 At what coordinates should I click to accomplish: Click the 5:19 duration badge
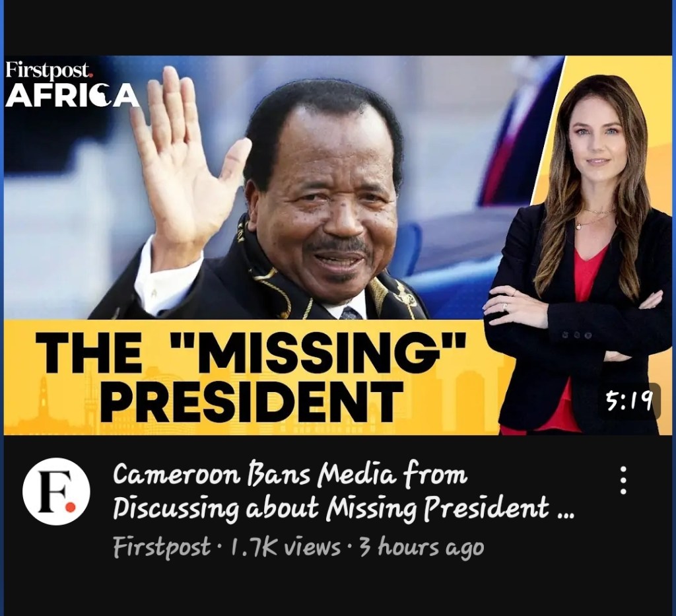pyautogui.click(x=629, y=401)
